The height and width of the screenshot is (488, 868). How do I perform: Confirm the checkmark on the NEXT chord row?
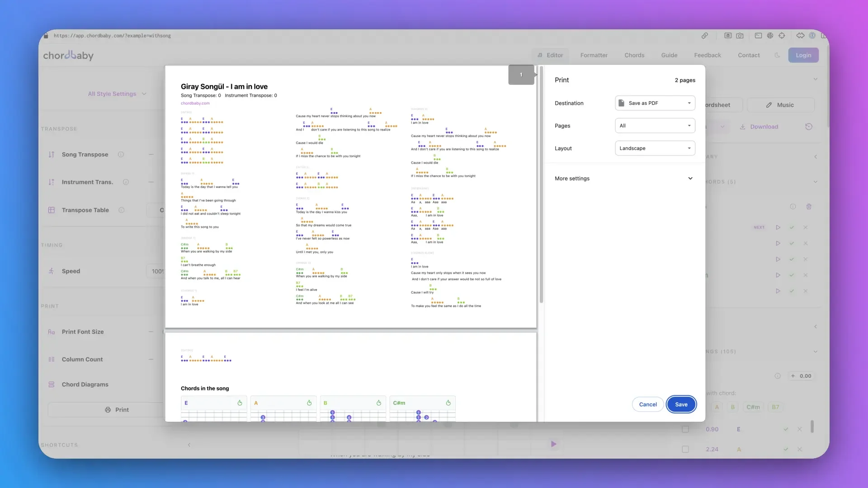click(792, 227)
